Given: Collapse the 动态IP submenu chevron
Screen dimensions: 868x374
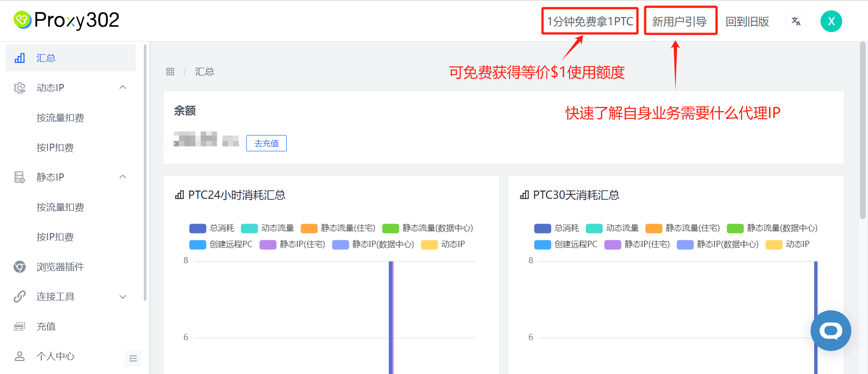Looking at the screenshot, I should (123, 87).
